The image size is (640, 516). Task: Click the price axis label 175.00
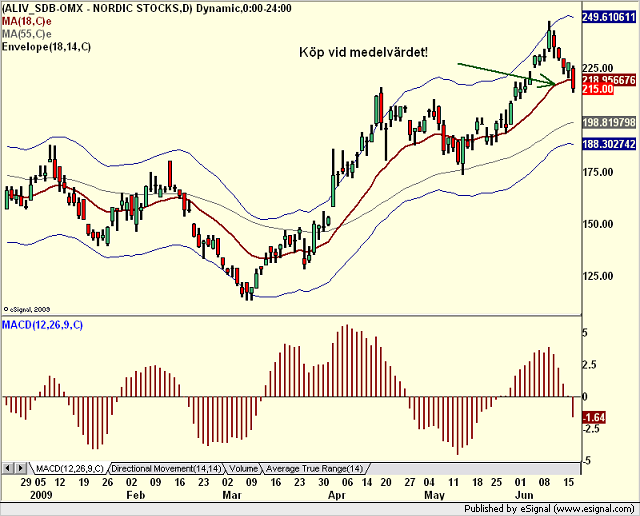click(598, 172)
